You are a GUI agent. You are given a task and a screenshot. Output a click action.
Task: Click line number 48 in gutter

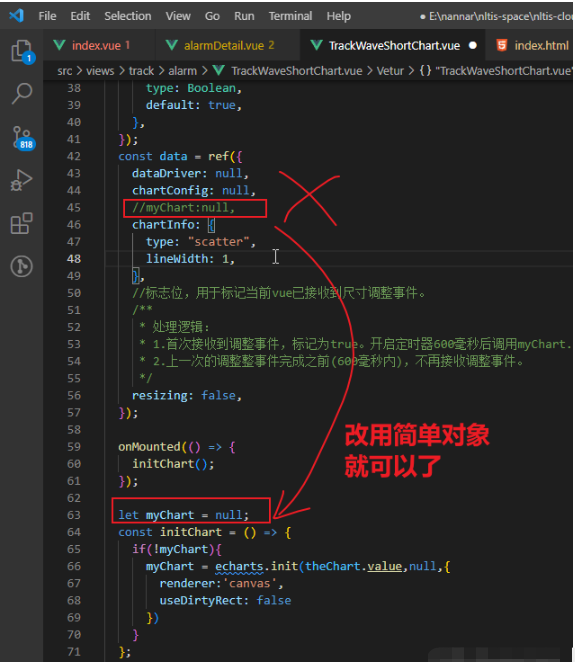(x=74, y=259)
